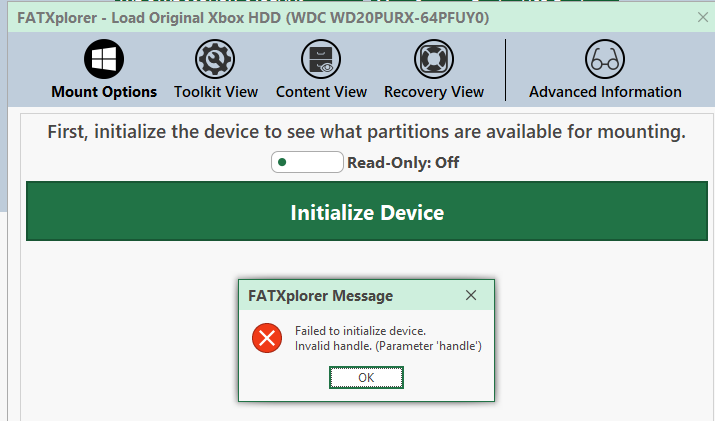The height and width of the screenshot is (421, 715).
Task: Click the 'Failed to initialize device' error text
Action: coord(360,331)
